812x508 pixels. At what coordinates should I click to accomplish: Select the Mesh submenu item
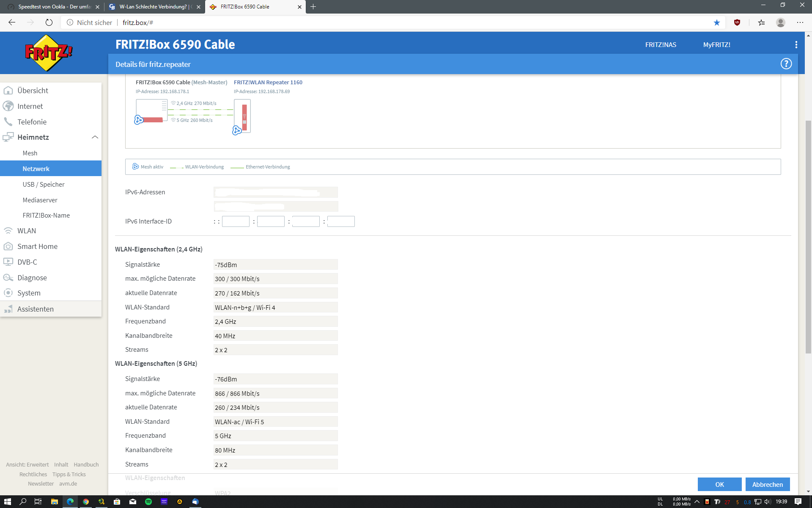coord(30,153)
